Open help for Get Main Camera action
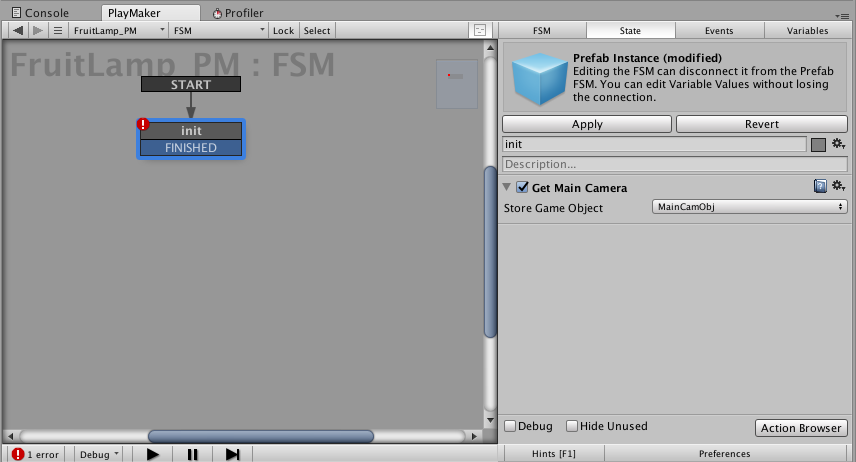The width and height of the screenshot is (856, 462). tap(819, 186)
